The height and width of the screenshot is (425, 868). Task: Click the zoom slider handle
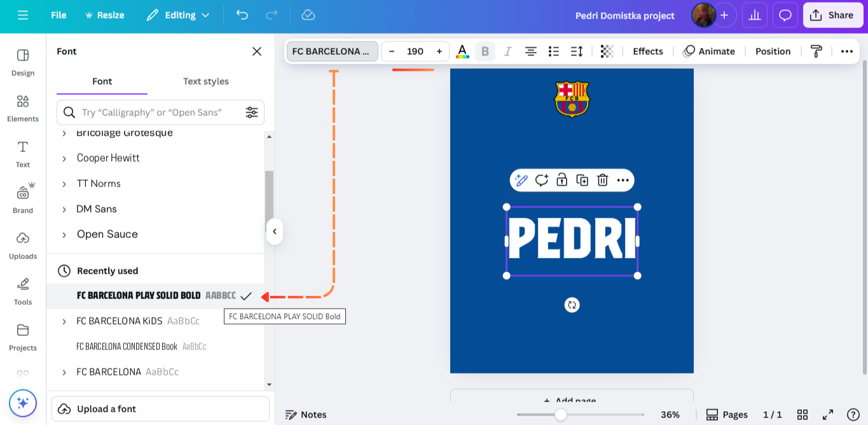click(x=560, y=415)
